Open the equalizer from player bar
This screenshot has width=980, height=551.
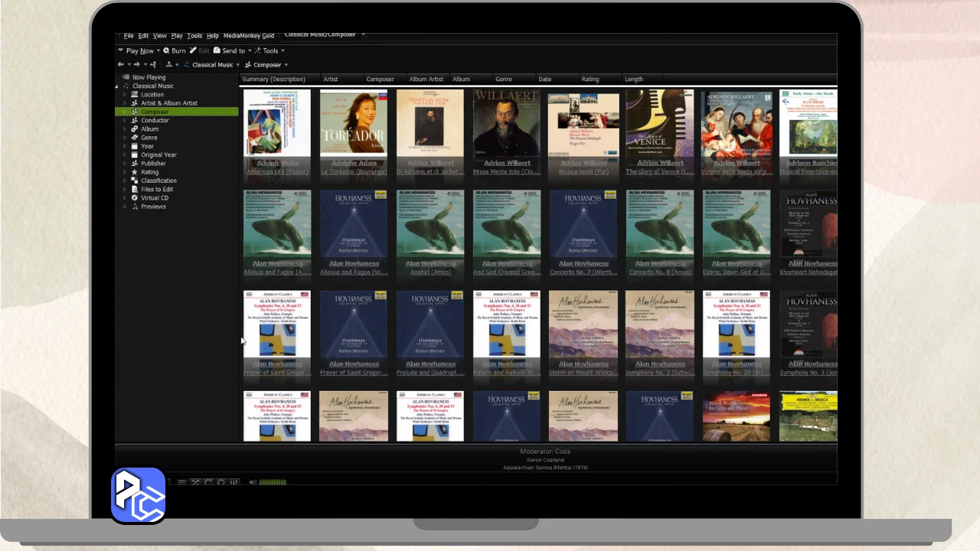[x=234, y=482]
